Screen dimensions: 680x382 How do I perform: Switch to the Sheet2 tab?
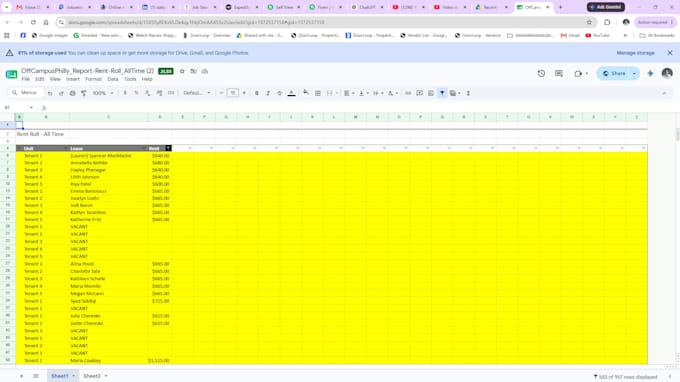click(x=92, y=376)
